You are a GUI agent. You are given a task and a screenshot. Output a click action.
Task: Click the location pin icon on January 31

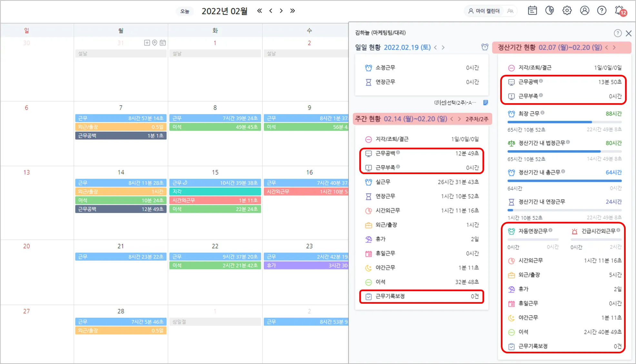point(155,43)
